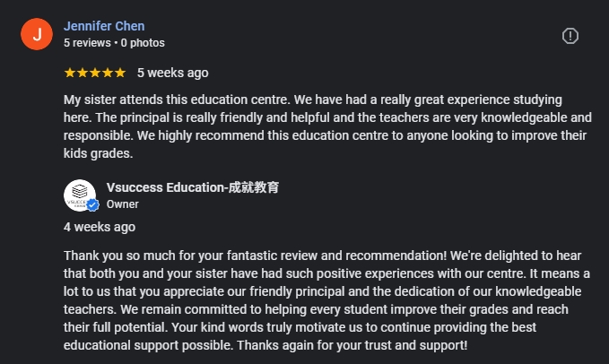Click owner reply starting "Thank you so much"
Screen dimensions: 609x364
326,300
